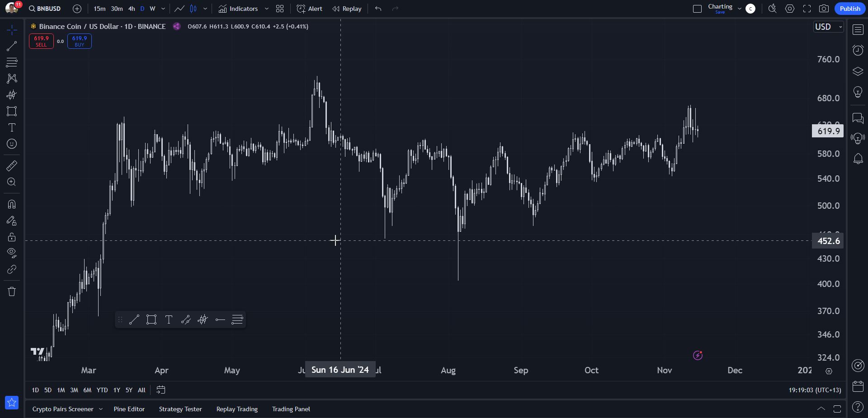
Task: Open the quick search icon
Action: point(773,9)
